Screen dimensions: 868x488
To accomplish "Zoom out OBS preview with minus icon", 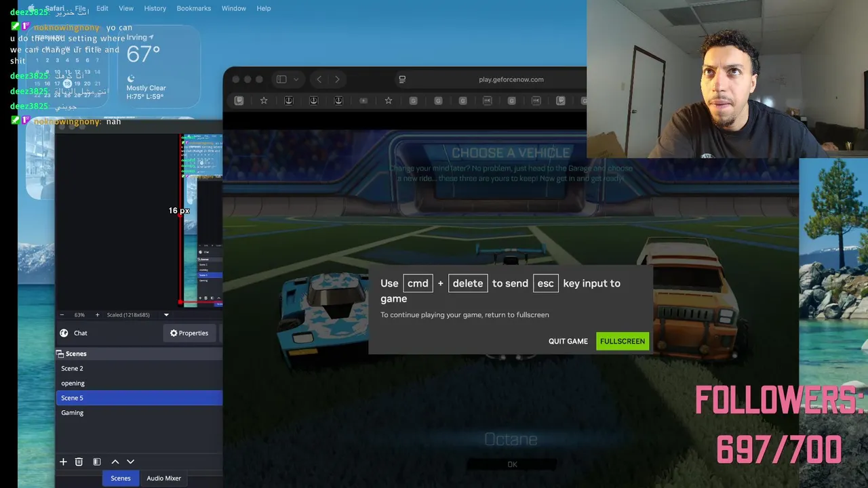I will click(62, 314).
